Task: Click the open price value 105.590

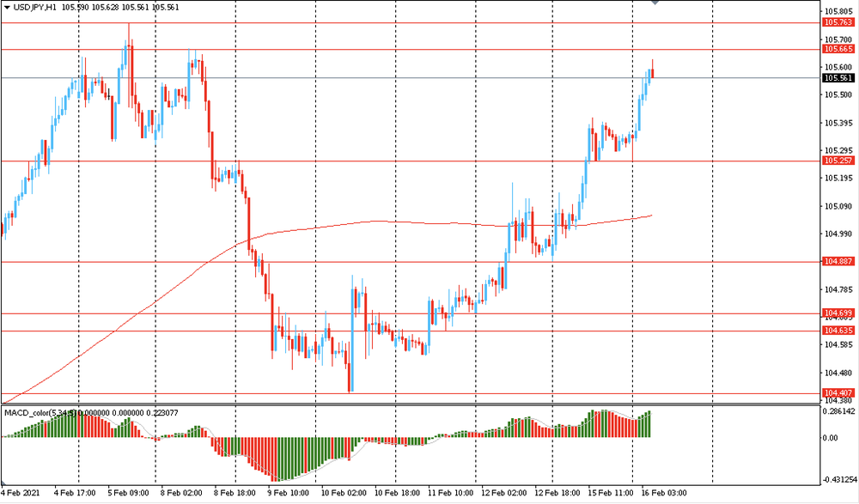Action: pos(75,8)
